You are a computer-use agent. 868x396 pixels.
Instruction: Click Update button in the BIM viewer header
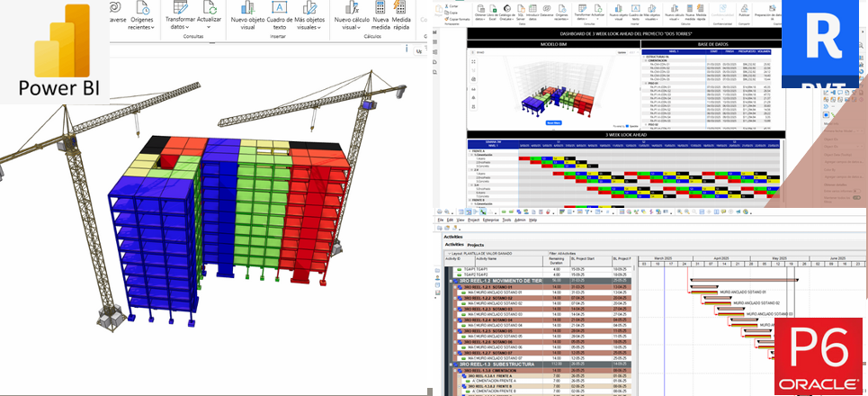[x=622, y=52]
